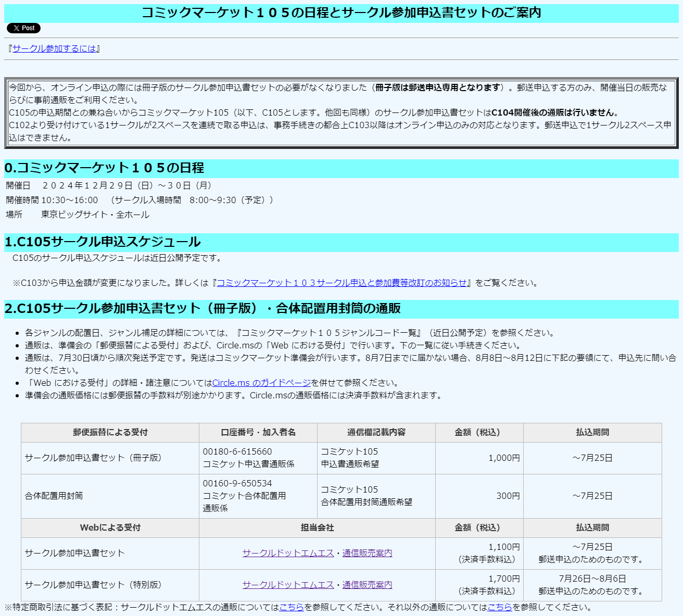Visit the Circle.ms のガイドページ link

pos(261,383)
